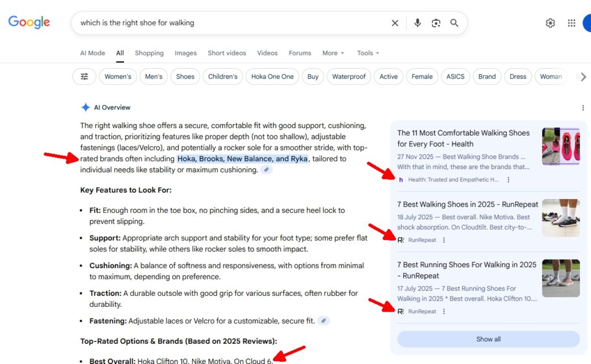Click the magnifying glass search icon
This screenshot has height=364, width=591.
click(x=454, y=23)
